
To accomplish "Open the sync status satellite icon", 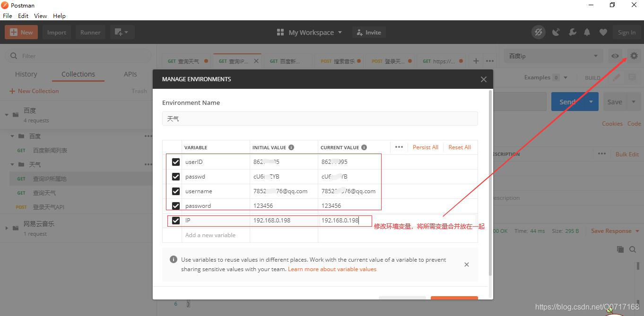I will pyautogui.click(x=538, y=32).
